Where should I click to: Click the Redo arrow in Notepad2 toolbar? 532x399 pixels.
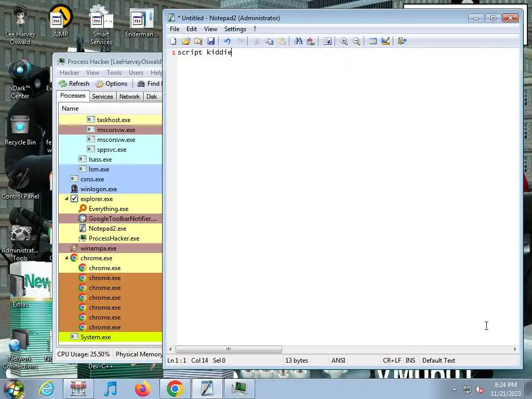[x=240, y=41]
